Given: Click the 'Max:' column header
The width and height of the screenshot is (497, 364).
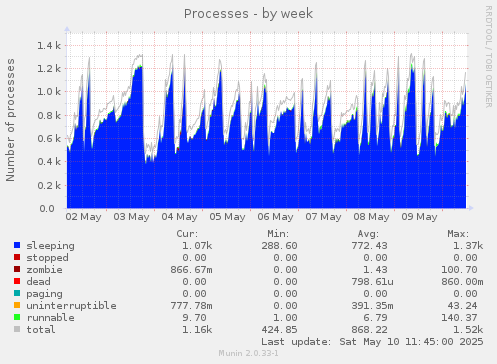Looking at the screenshot, I should point(458,234).
